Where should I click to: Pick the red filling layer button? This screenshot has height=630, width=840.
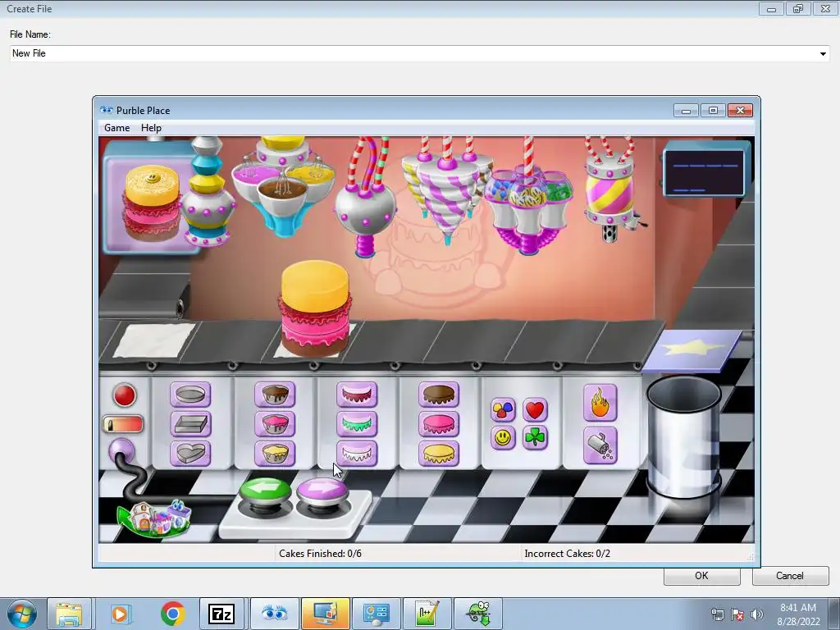point(357,395)
